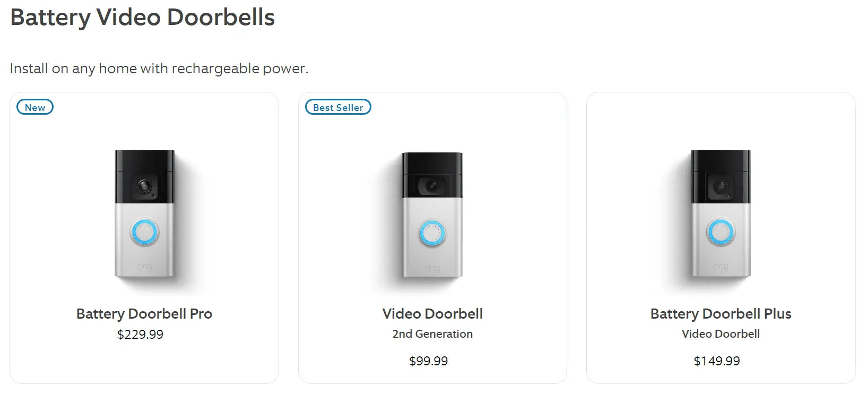The height and width of the screenshot is (402, 868).
Task: Click the glowing blue doorbell ring on Video Doorbell
Action: (x=430, y=232)
